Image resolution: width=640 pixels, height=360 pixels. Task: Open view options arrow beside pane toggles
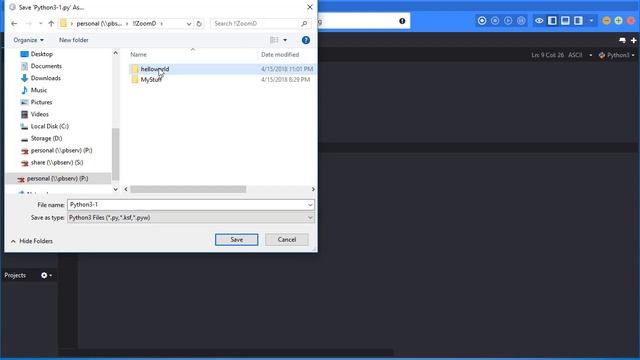(591, 20)
